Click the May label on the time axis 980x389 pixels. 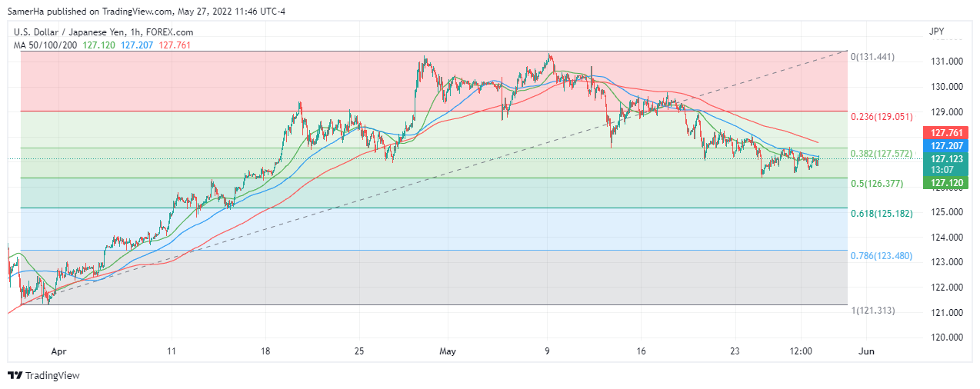448,351
